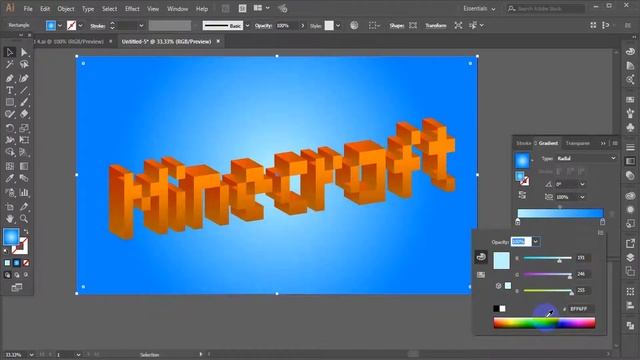This screenshot has height=360, width=640.
Task: Reset to default fill and stroke
Action: coord(6,250)
